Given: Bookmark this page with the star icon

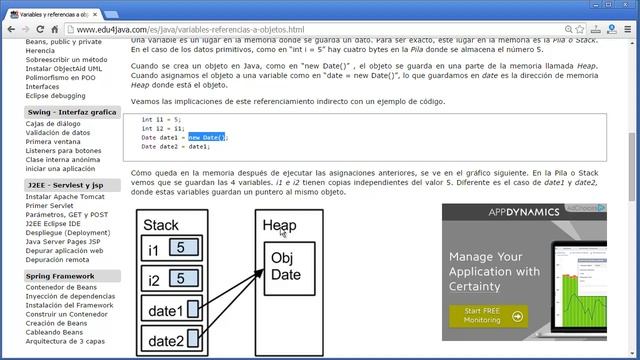Looking at the screenshot, I should (580, 29).
